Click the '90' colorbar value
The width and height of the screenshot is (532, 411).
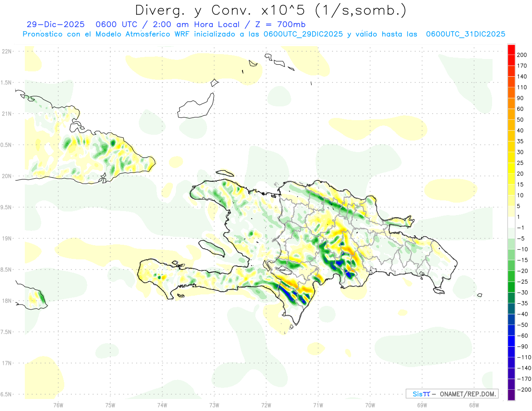(x=520, y=98)
